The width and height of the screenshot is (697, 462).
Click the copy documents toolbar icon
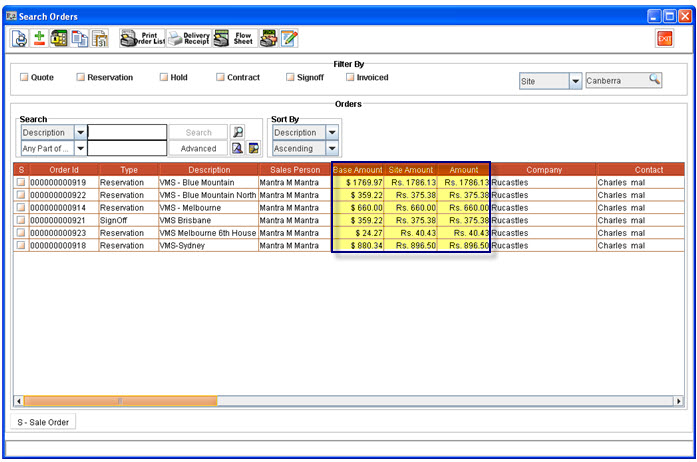(x=79, y=38)
